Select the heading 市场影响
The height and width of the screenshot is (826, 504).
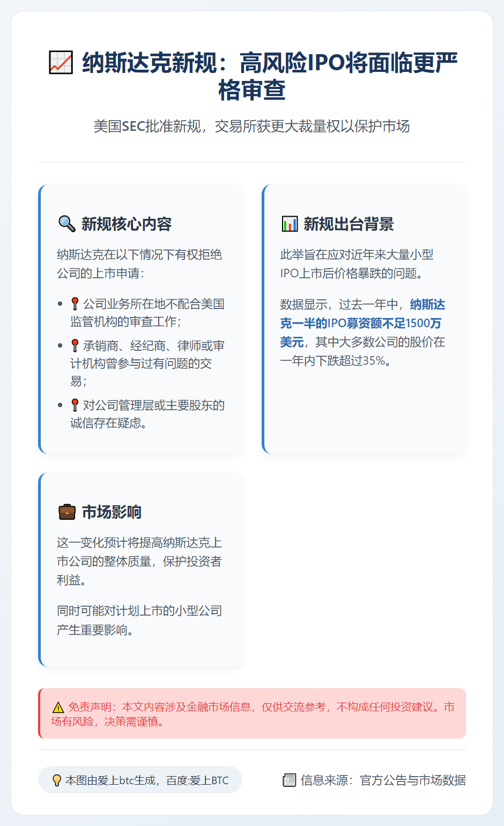[112, 512]
